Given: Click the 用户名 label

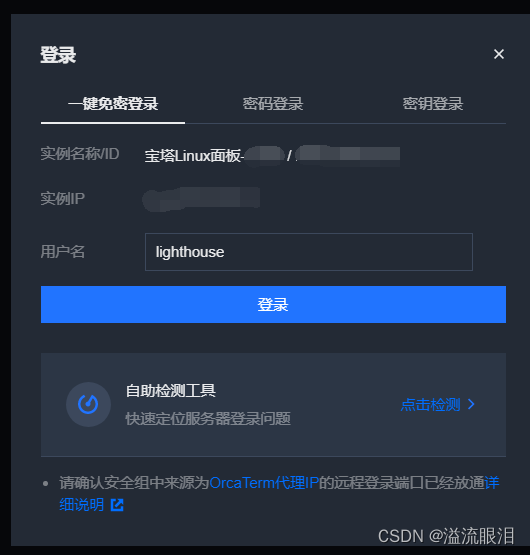Looking at the screenshot, I should tap(63, 252).
